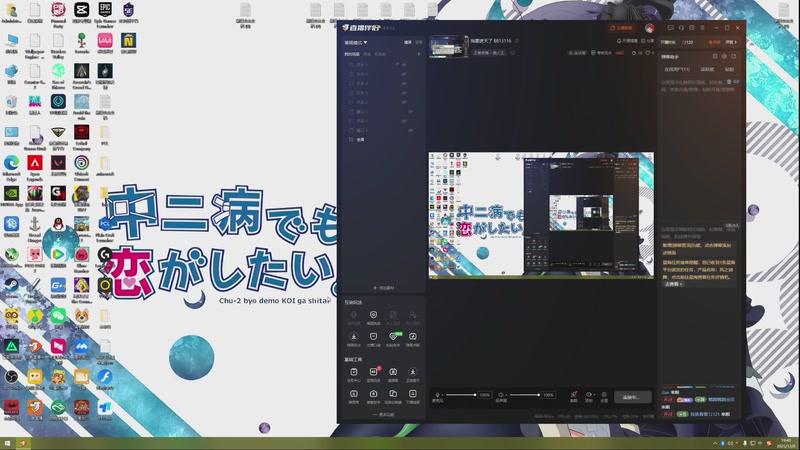Click the 去查看 link in the notice box
The image size is (800, 450).
(673, 284)
